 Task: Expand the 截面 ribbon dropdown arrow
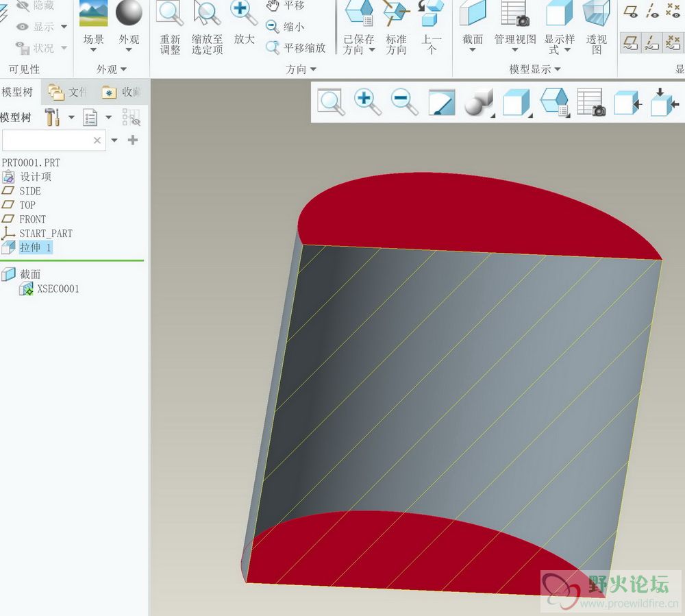472,50
